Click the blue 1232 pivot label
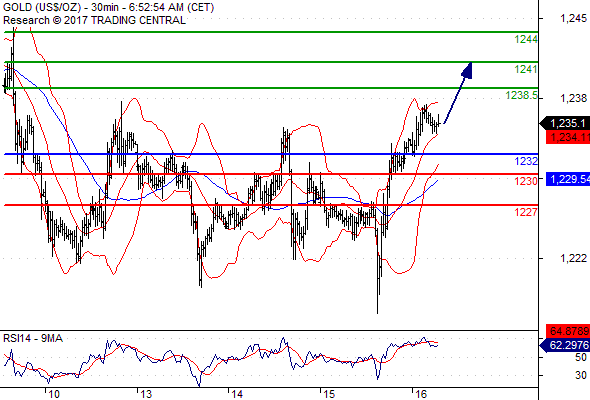 [x=526, y=161]
